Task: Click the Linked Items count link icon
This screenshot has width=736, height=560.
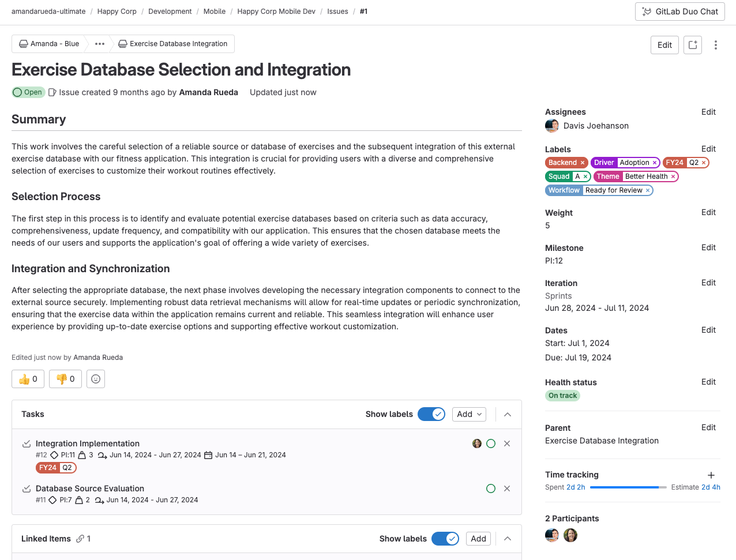Action: (80, 539)
